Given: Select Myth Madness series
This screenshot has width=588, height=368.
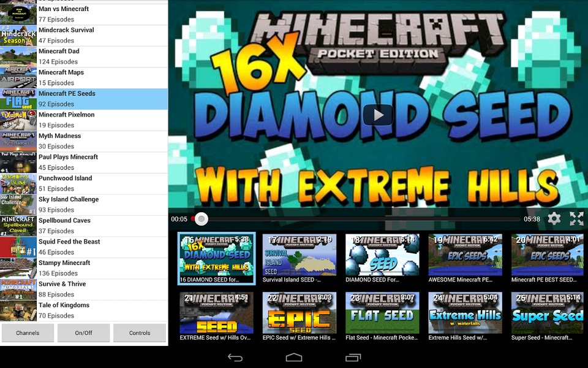Looking at the screenshot, I should (84, 141).
